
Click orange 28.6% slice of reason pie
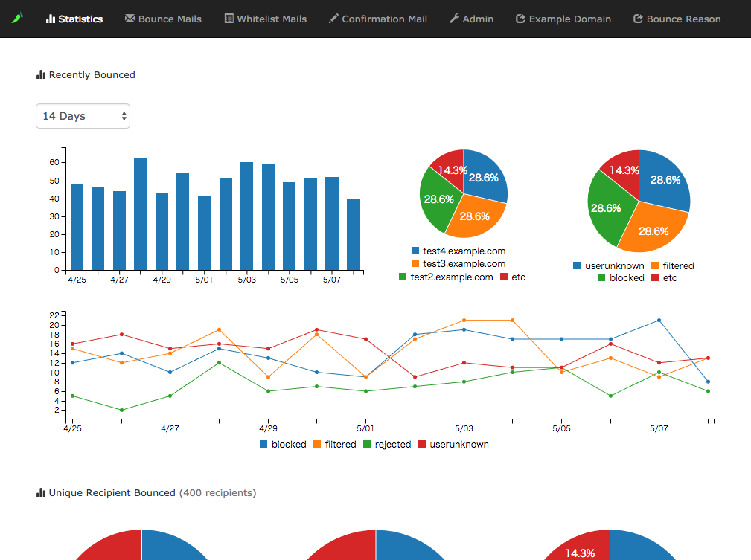pyautogui.click(x=655, y=230)
